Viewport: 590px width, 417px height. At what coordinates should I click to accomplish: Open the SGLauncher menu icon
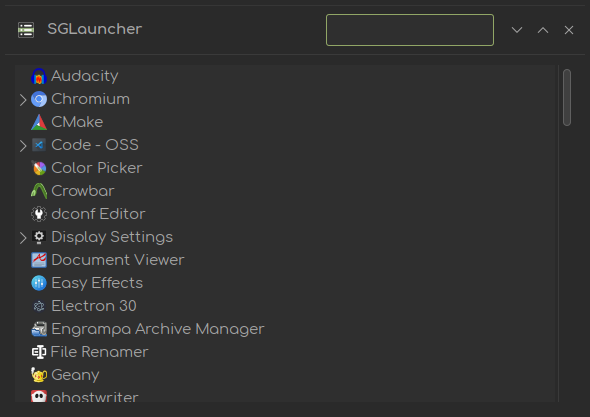coord(26,30)
